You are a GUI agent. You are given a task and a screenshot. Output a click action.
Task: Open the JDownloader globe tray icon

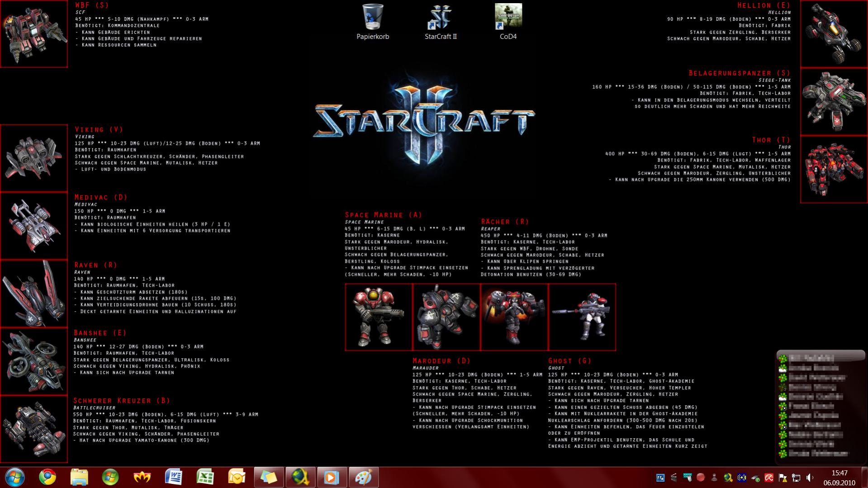click(728, 478)
